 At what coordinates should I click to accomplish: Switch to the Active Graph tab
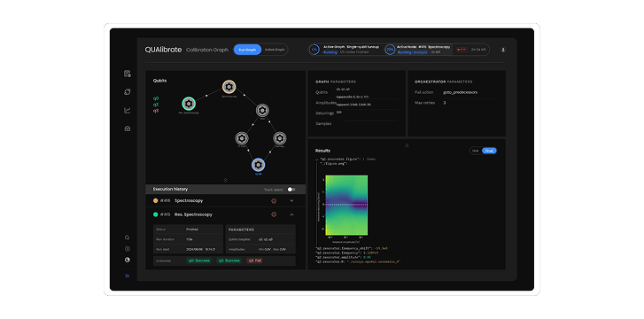(x=275, y=50)
